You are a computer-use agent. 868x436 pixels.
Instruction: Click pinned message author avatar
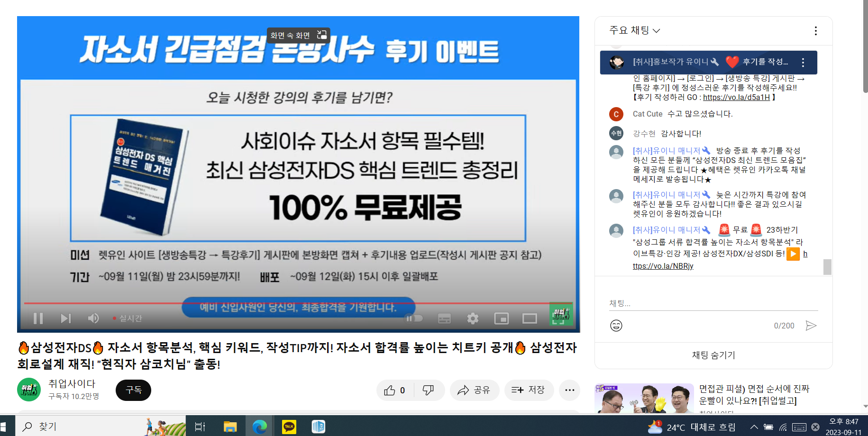click(616, 62)
